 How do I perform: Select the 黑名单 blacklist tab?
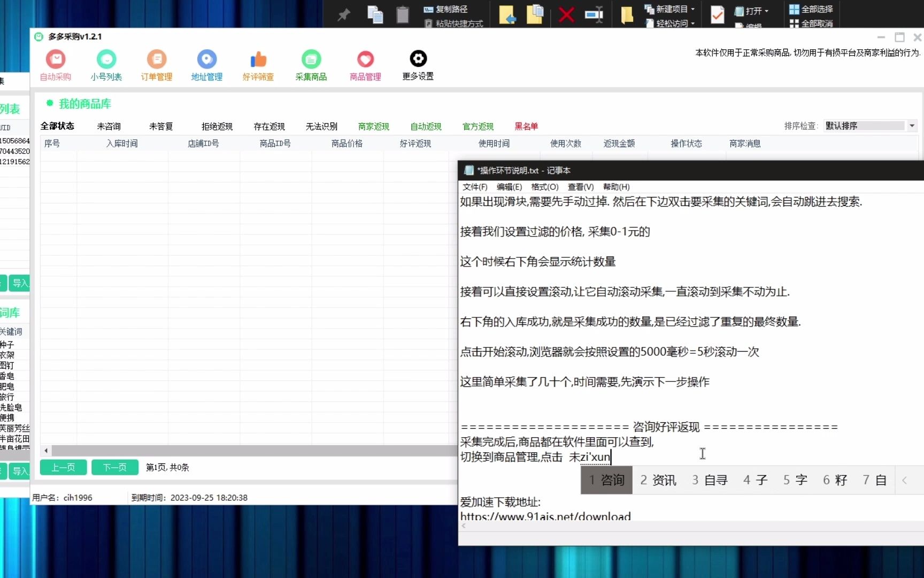pos(526,126)
